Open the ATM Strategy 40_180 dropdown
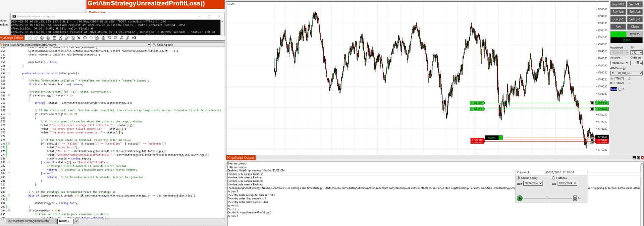The width and height of the screenshot is (644, 226). point(626,73)
